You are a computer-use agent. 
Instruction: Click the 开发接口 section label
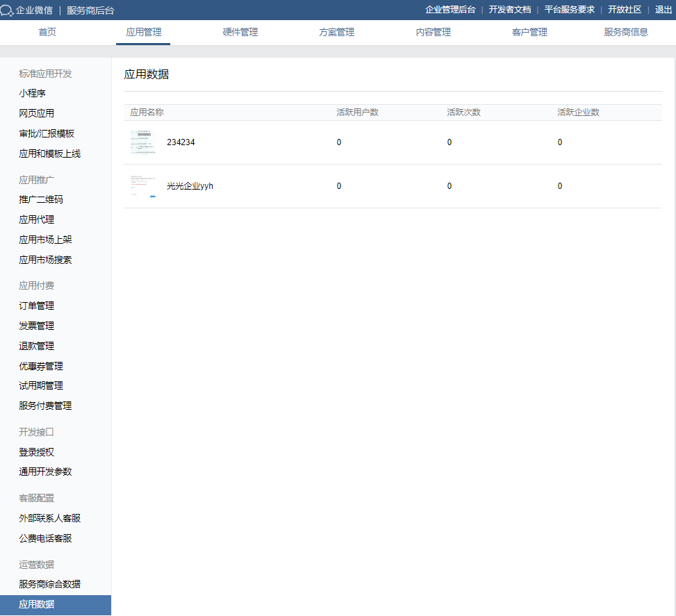[x=37, y=432]
